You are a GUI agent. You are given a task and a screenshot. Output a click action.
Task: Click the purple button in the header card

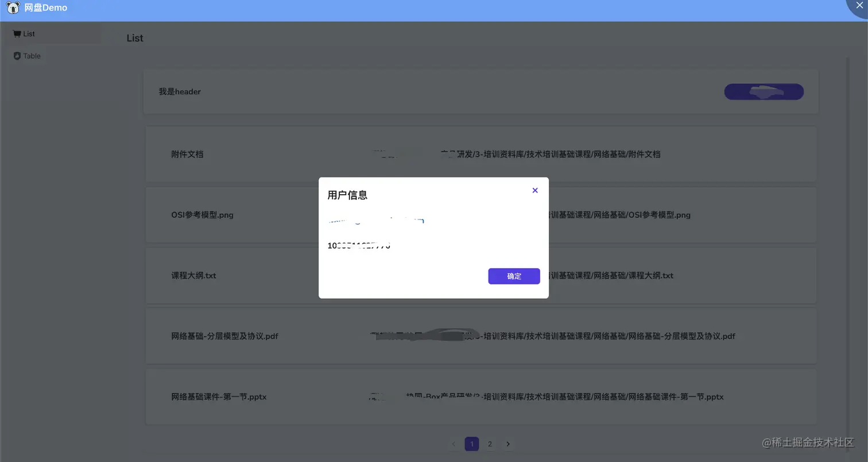pos(764,91)
